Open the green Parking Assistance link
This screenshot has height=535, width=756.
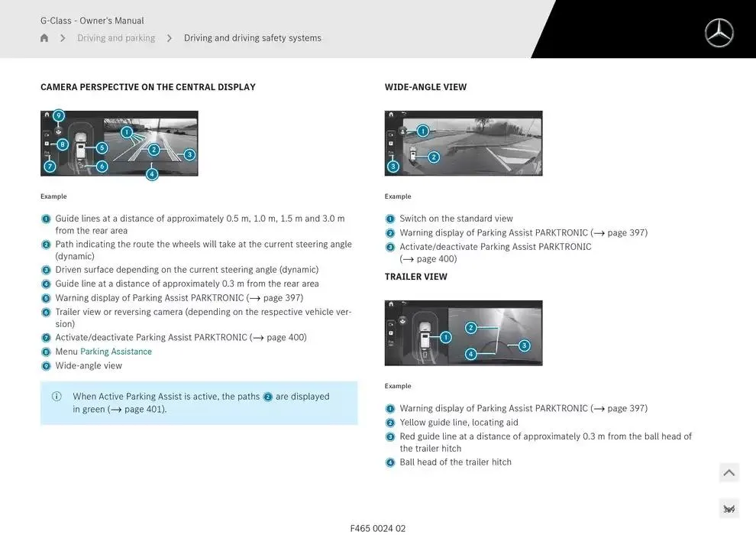point(116,352)
